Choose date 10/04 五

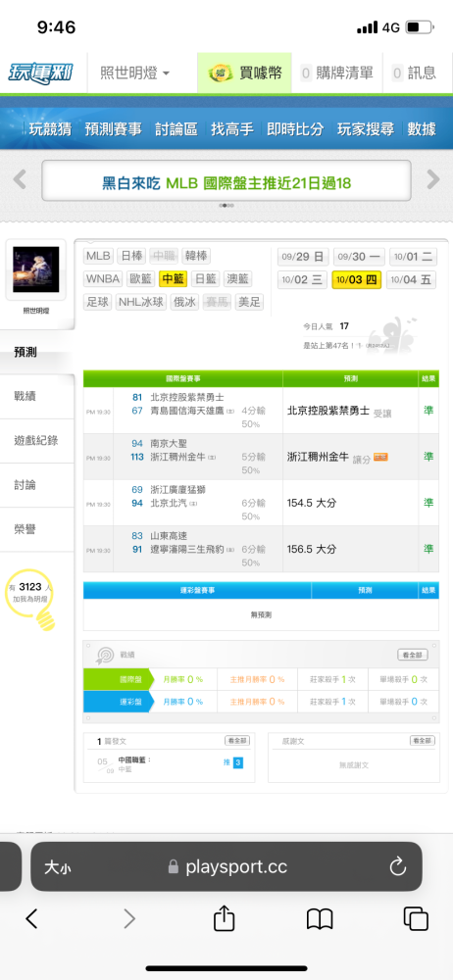(x=412, y=279)
